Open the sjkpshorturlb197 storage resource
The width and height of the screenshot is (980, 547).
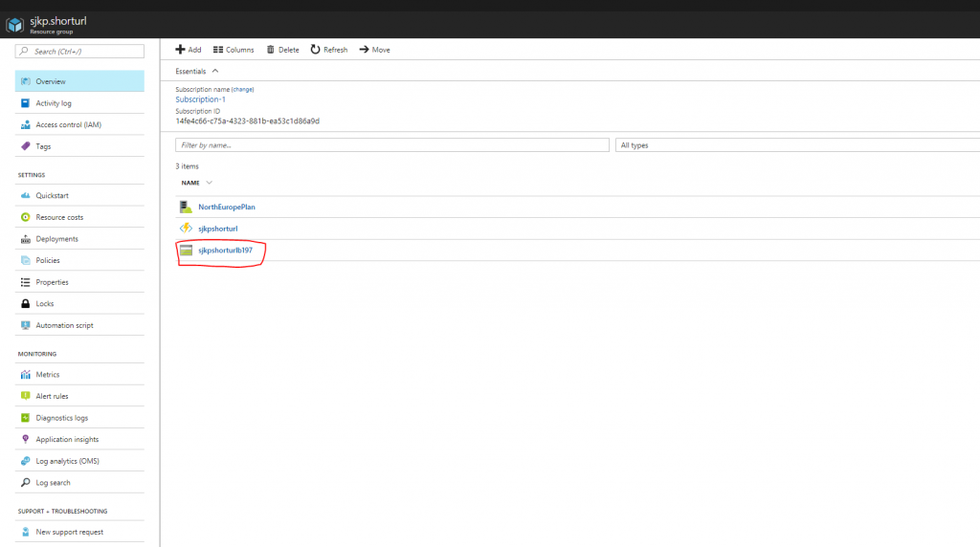[x=225, y=251]
